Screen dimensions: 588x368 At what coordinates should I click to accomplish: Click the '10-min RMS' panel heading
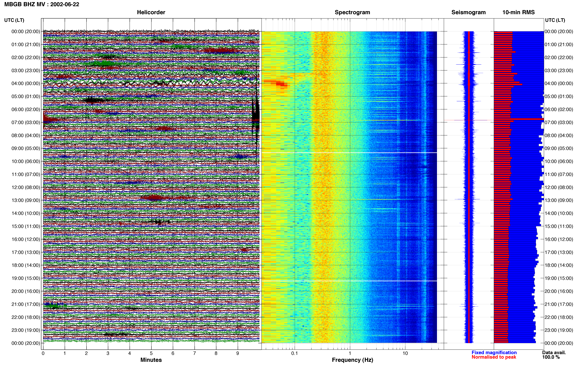[518, 12]
